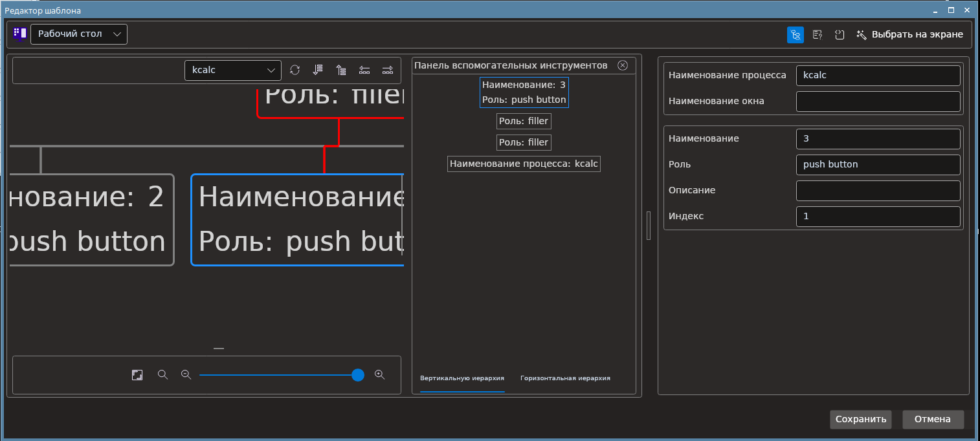Image resolution: width=980 pixels, height=441 pixels.
Task: Click the Наименование окна input field
Action: tap(878, 101)
